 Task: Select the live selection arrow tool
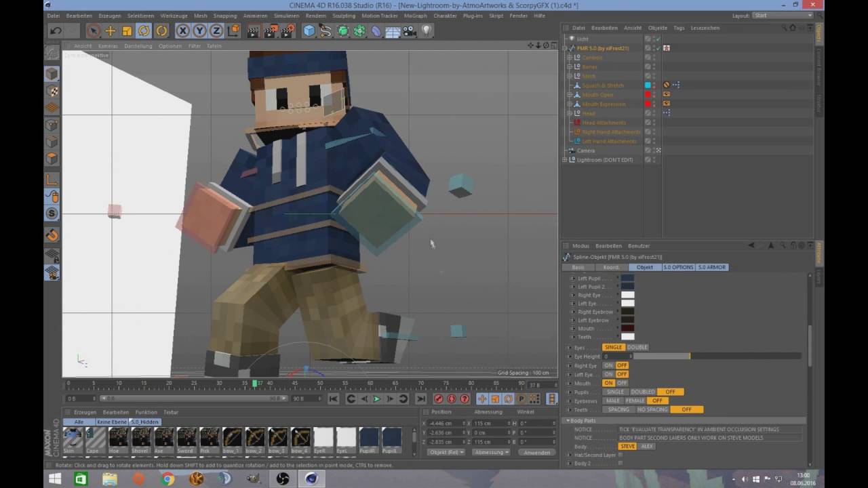click(x=94, y=30)
